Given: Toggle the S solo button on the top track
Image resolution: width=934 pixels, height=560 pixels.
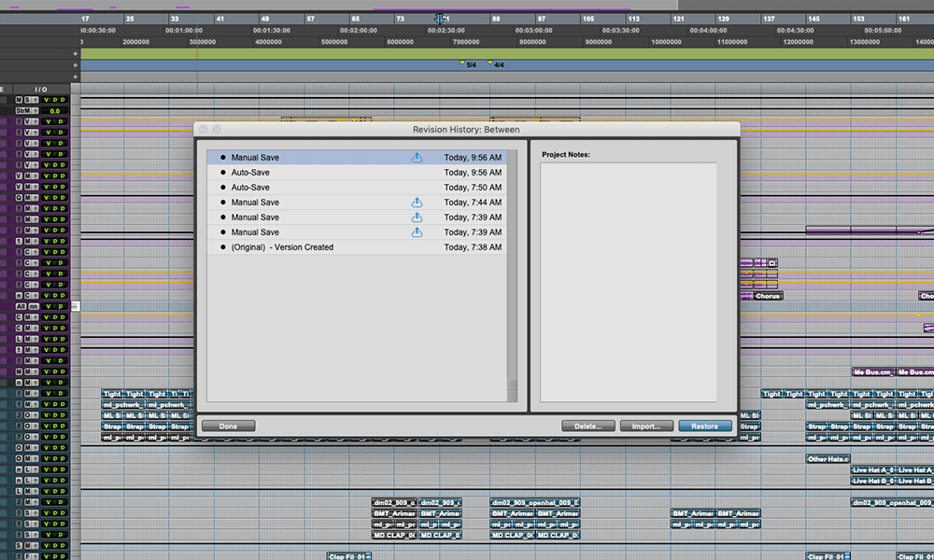Looking at the screenshot, I should (25, 100).
